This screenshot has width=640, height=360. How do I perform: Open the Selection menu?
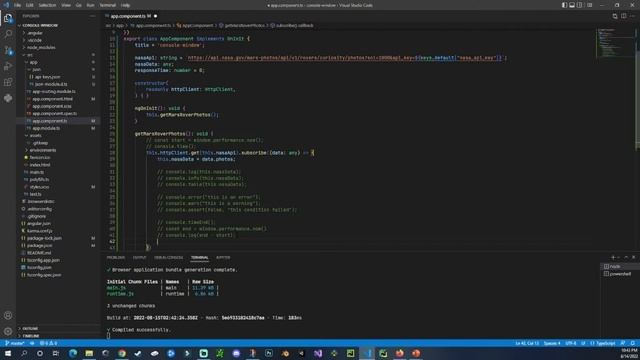point(47,5)
